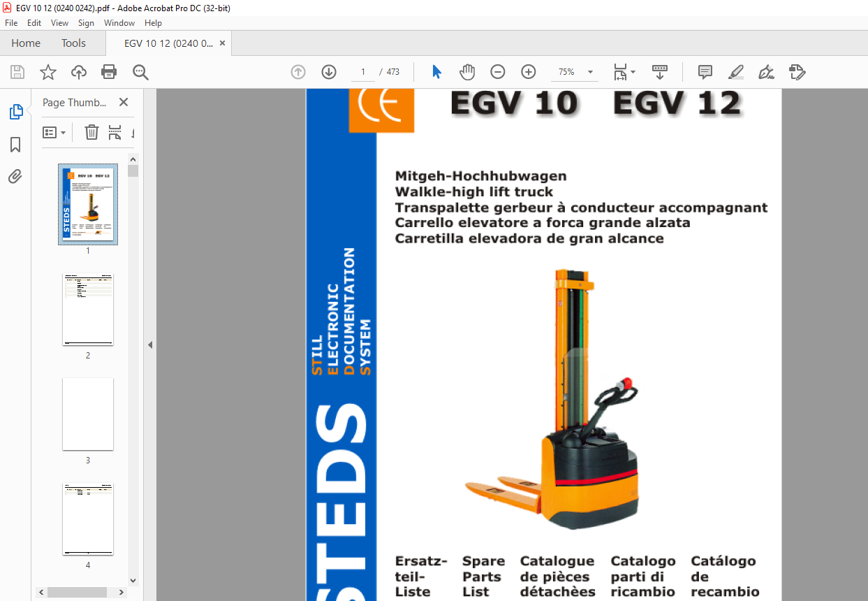Click thumbnails horizontal scroll right arrow
This screenshot has height=601, width=868.
(x=123, y=592)
